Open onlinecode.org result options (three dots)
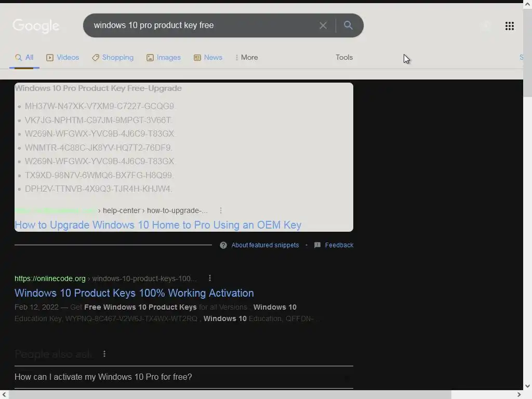 210,278
